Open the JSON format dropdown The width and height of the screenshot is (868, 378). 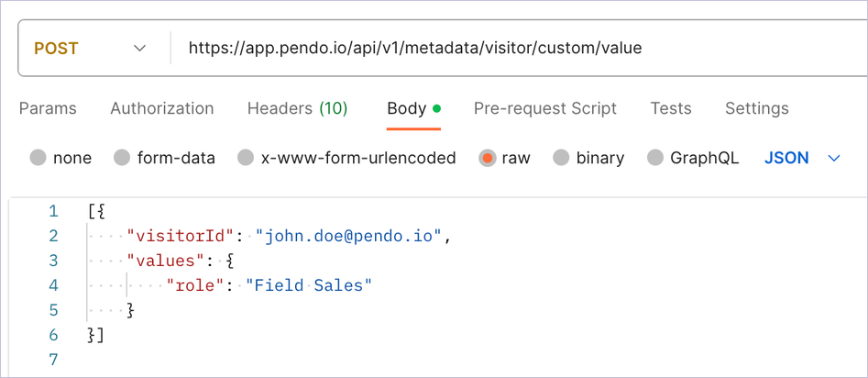[802, 158]
